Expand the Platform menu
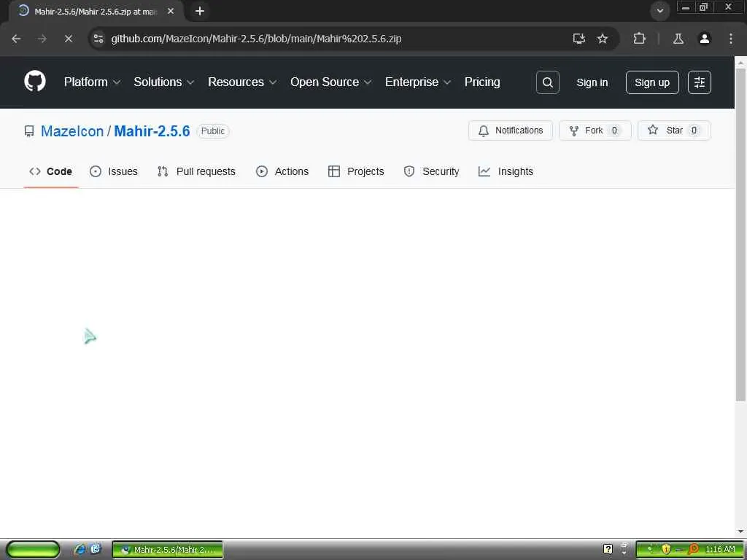The height and width of the screenshot is (560, 747). pos(92,82)
